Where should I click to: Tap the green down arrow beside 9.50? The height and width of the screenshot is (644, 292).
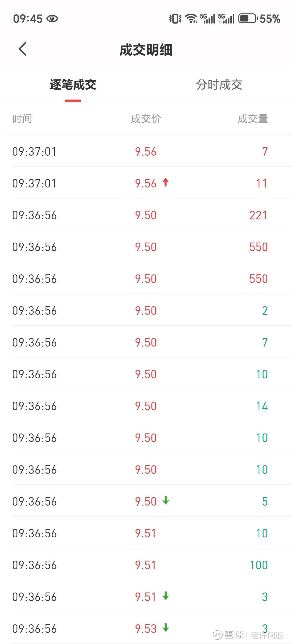[x=166, y=500]
